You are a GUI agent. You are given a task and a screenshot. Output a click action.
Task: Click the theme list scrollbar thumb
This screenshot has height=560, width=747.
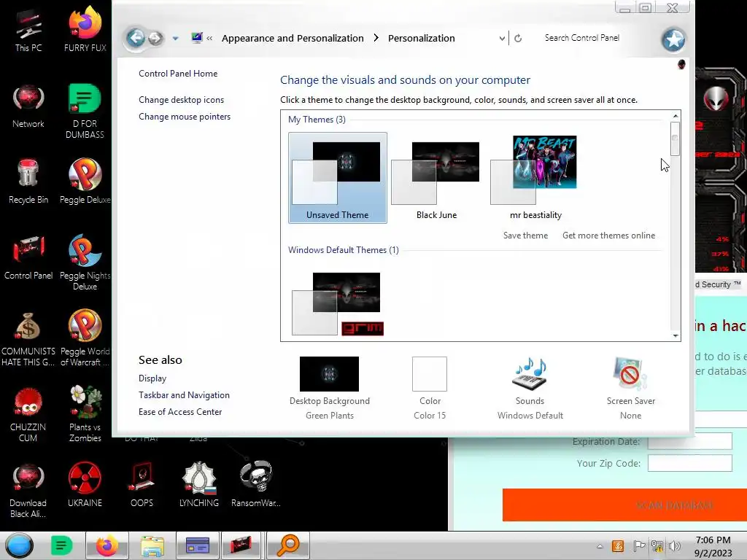pos(675,139)
